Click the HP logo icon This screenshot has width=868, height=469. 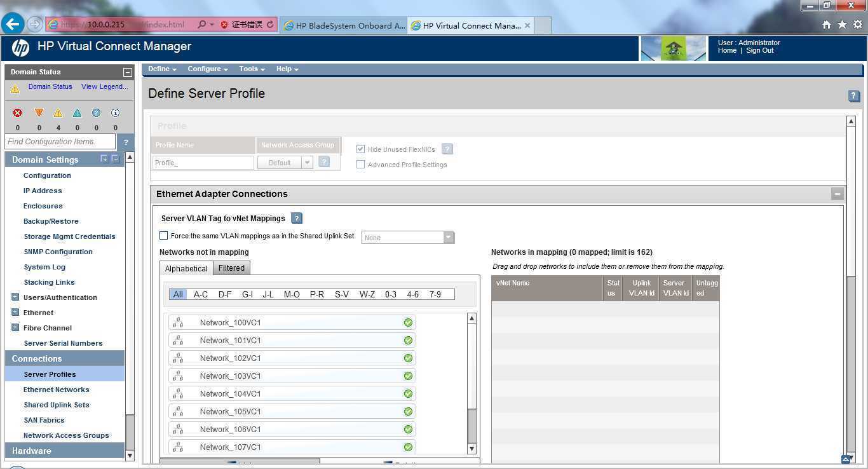[20, 48]
